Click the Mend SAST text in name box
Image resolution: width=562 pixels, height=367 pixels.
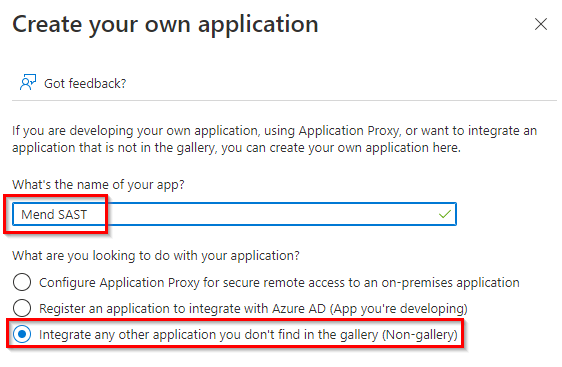(54, 214)
